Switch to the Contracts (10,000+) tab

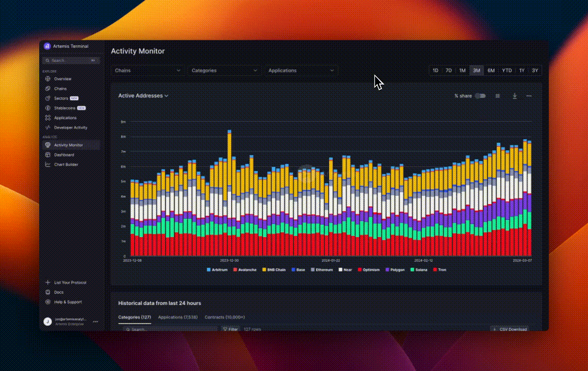pyautogui.click(x=224, y=317)
